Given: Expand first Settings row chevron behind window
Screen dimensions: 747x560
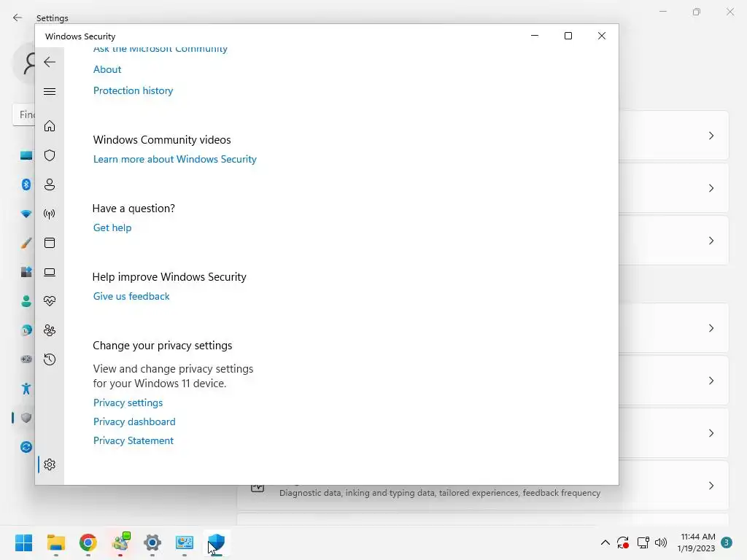Looking at the screenshot, I should pos(711,136).
